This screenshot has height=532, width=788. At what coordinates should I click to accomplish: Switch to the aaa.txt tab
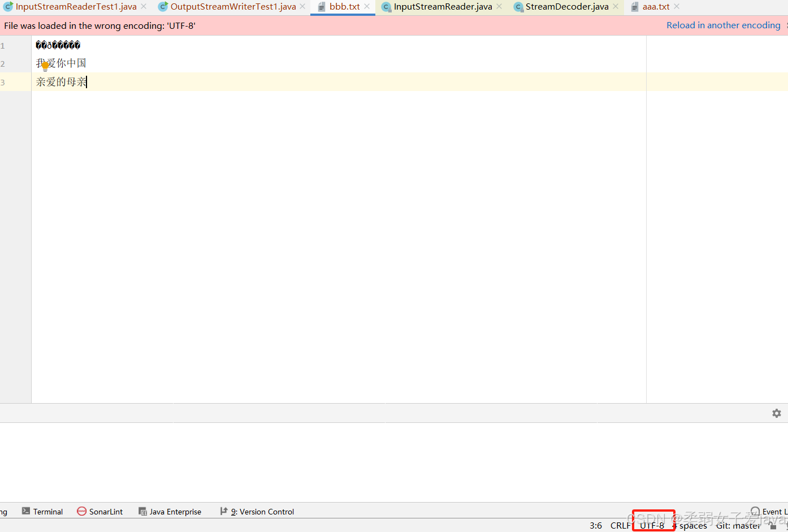point(655,7)
